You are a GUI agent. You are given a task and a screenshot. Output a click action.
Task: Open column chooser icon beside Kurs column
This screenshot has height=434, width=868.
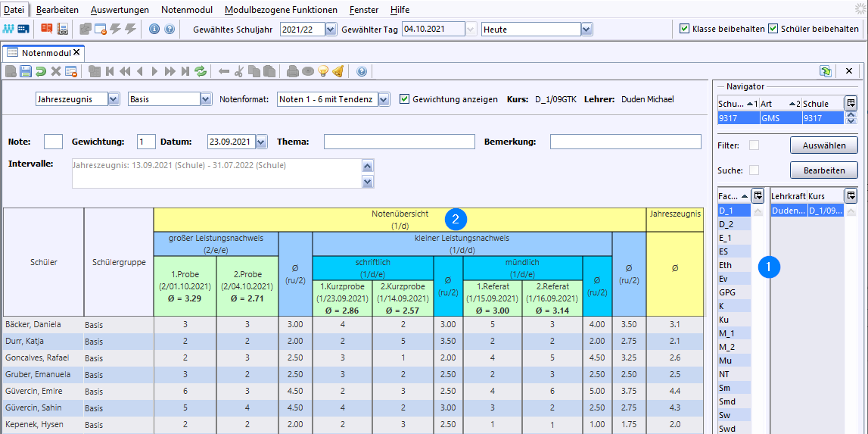pyautogui.click(x=851, y=195)
